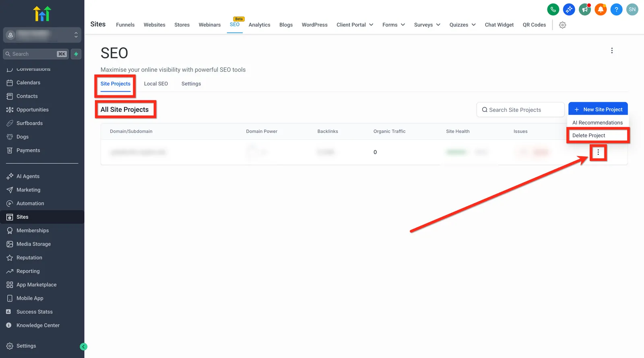Click the green lightning quick actions icon
The height and width of the screenshot is (358, 644).
click(76, 54)
